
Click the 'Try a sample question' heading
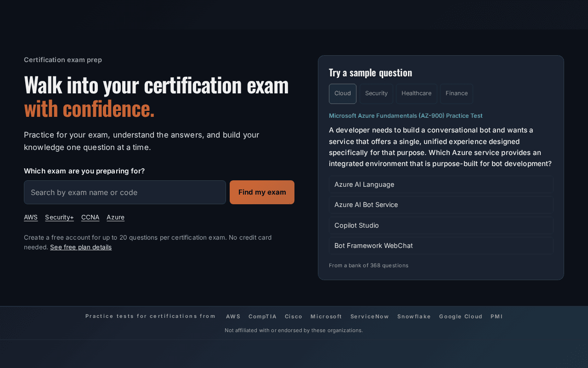370,72
